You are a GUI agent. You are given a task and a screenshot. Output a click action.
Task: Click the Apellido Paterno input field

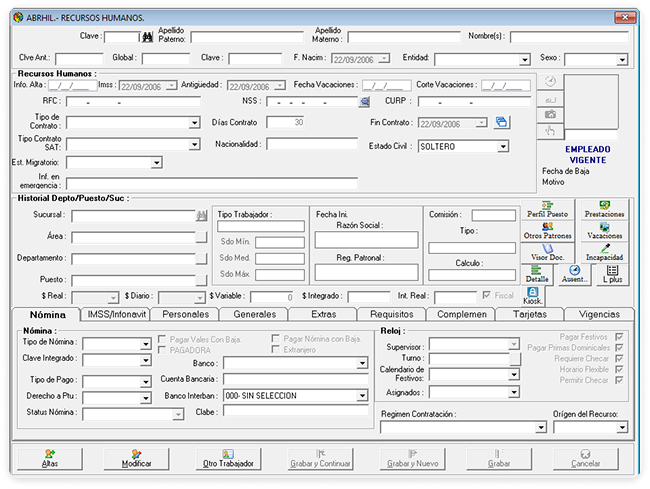click(246, 38)
